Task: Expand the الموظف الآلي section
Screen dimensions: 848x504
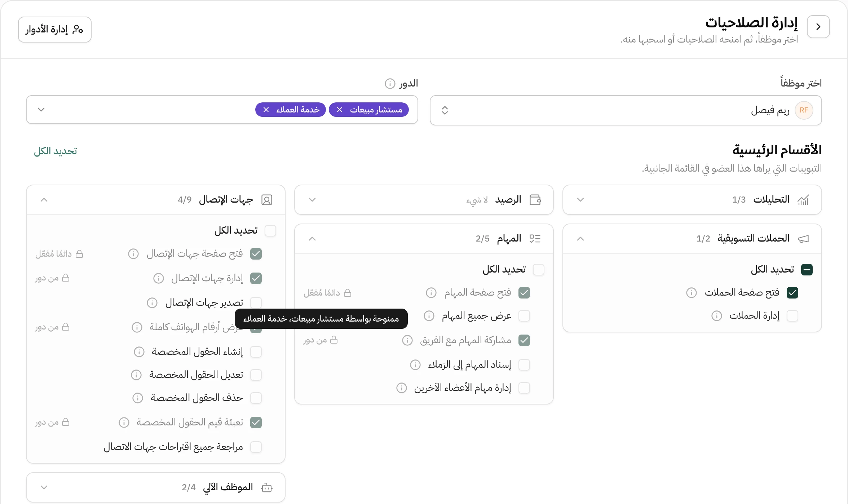Action: pyautogui.click(x=44, y=487)
